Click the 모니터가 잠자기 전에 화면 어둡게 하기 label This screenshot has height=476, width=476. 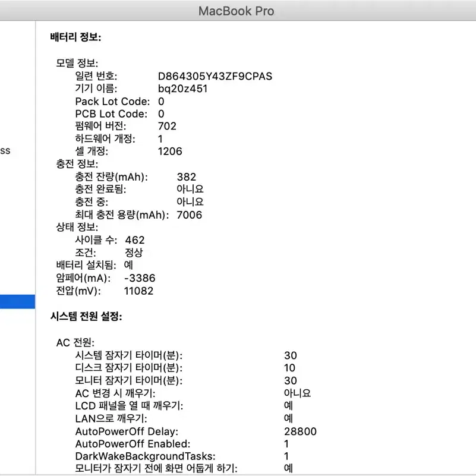(156, 468)
